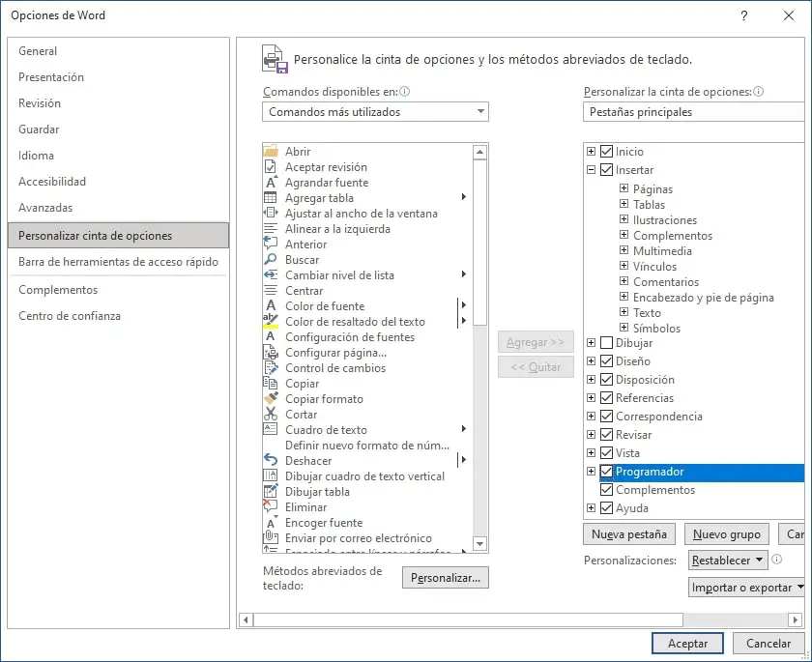
Task: Click the Deshacer undo arrow icon
Action: click(x=271, y=460)
